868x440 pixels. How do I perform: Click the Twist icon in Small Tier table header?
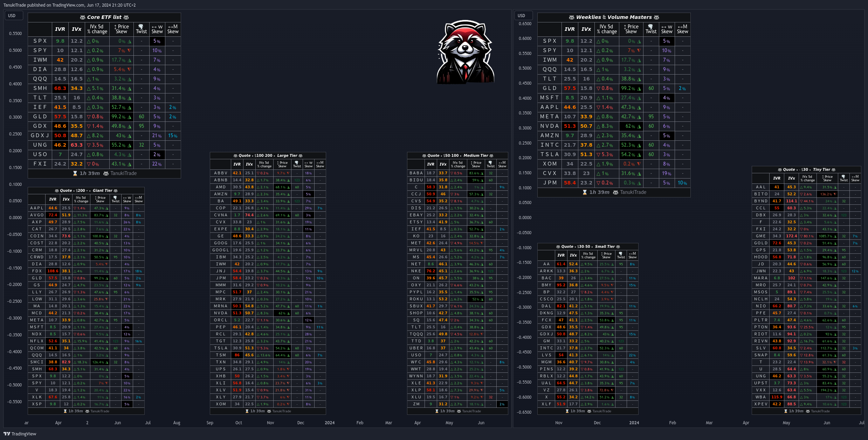click(621, 254)
